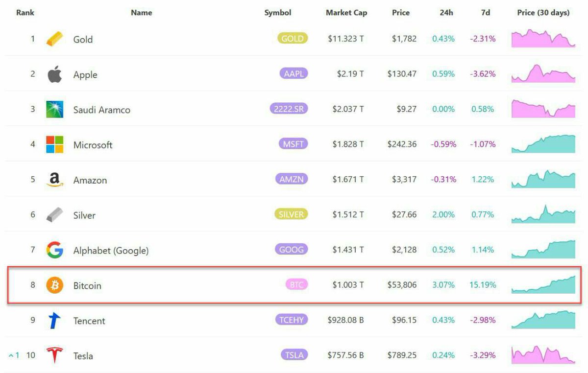Image resolution: width=588 pixels, height=373 pixels.
Task: Sort by Name column header
Action: (x=141, y=13)
